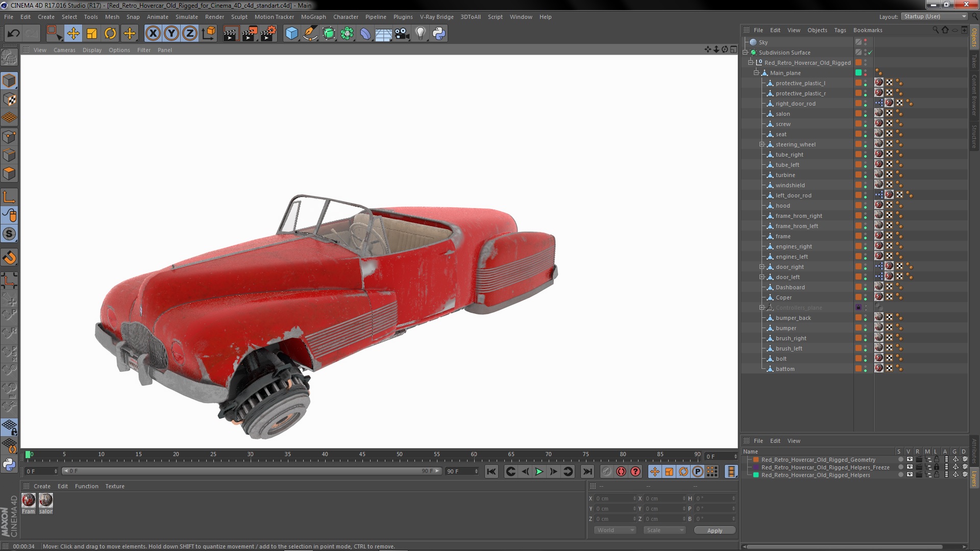Screen dimensions: 980x551
Task: Add a Subdivision Surface generator icon
Action: click(x=329, y=34)
